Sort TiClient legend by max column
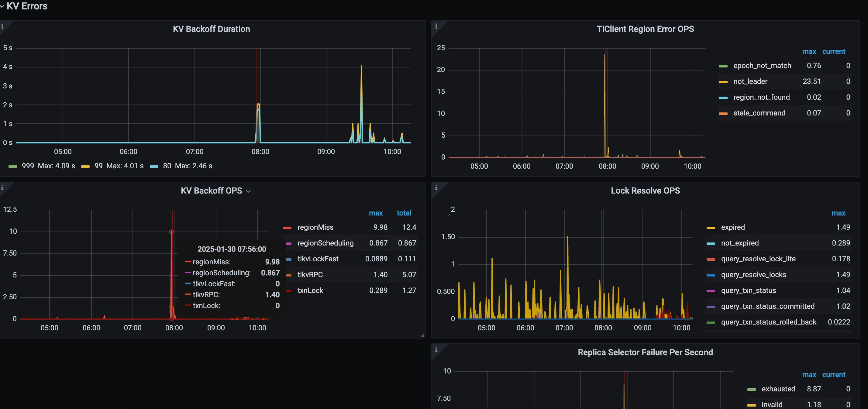Screen dimensions: 868x409 point(809,52)
